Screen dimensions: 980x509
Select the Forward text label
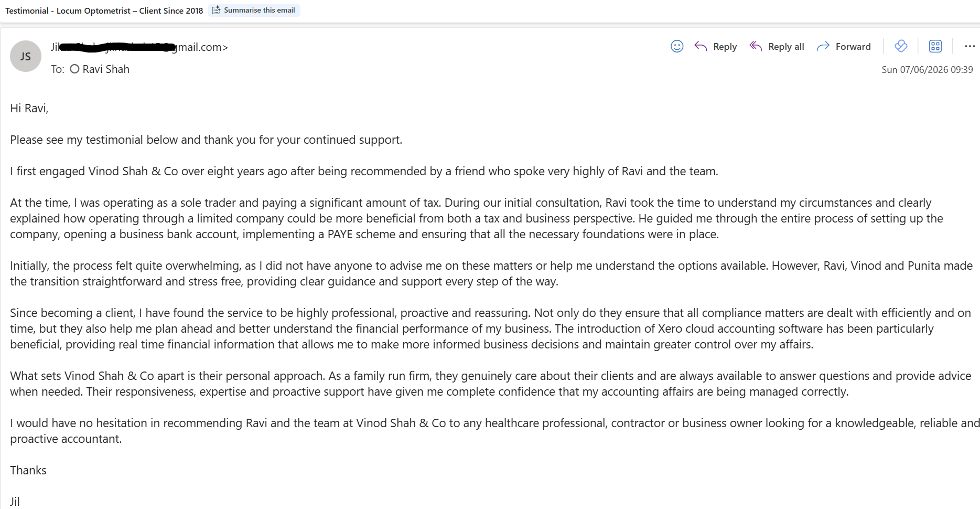point(853,47)
